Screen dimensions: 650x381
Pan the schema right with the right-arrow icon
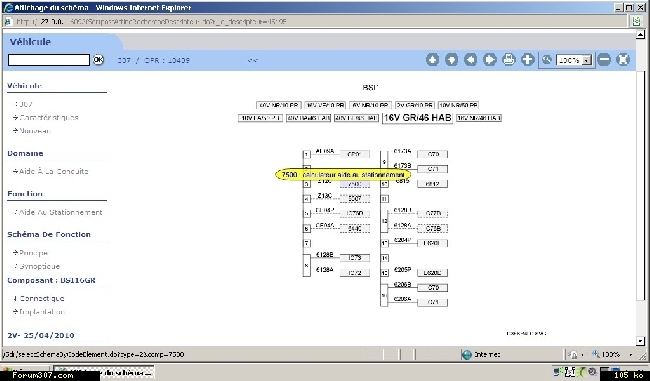click(490, 60)
